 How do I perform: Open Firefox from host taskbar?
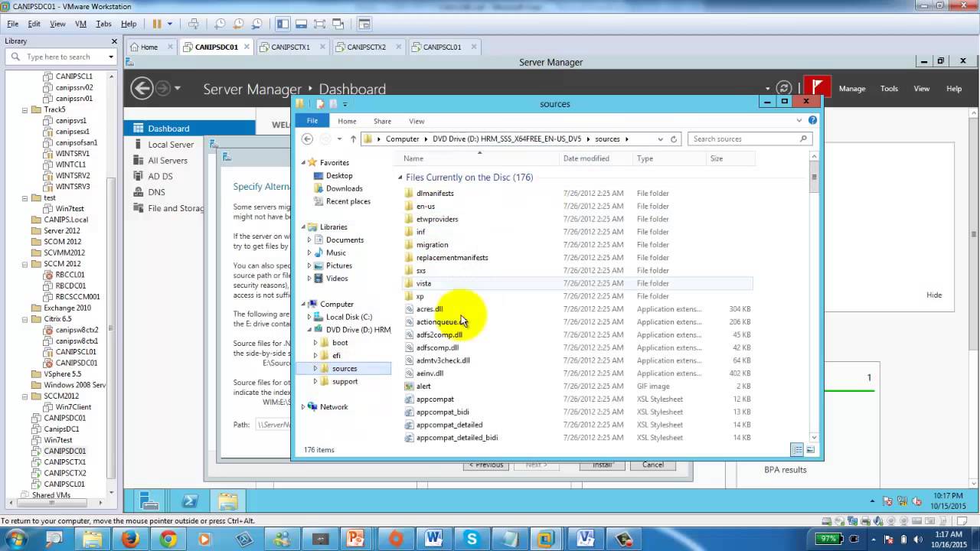(131, 539)
